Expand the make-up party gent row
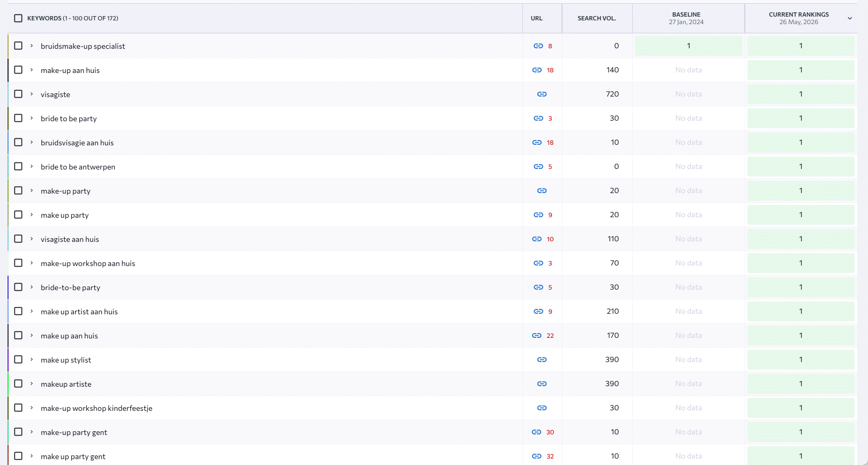This screenshot has height=465, width=868. point(32,432)
